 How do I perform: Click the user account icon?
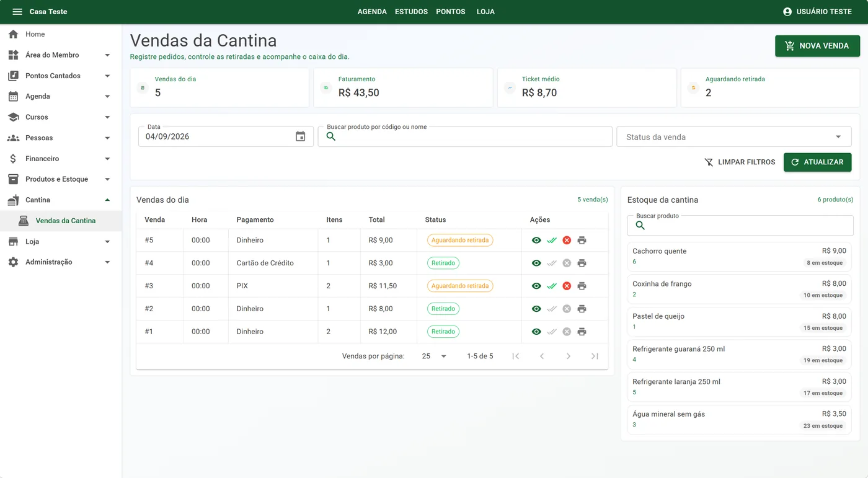coord(787,12)
